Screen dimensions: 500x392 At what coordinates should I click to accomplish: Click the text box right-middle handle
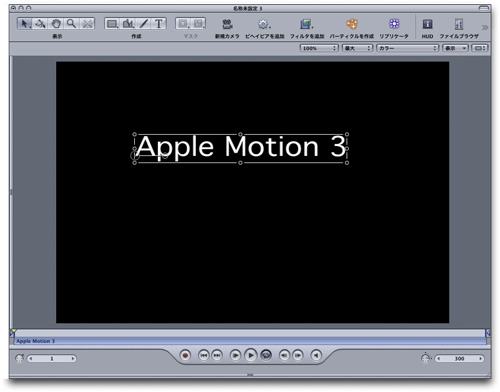[347, 149]
